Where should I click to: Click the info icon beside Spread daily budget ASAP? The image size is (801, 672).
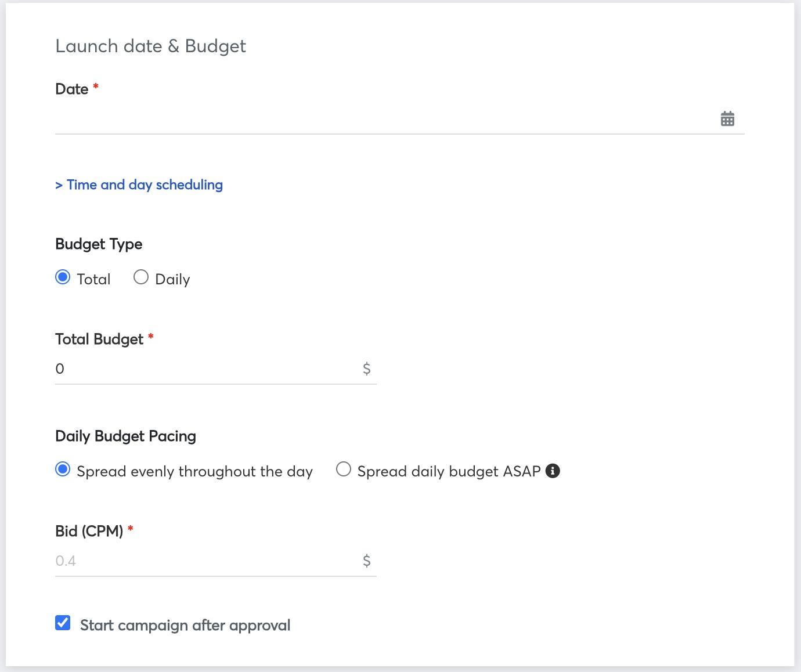[553, 471]
